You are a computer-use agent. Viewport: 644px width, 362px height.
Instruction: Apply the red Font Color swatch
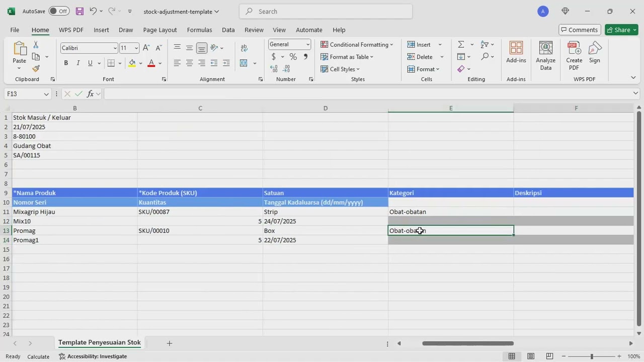point(151,63)
